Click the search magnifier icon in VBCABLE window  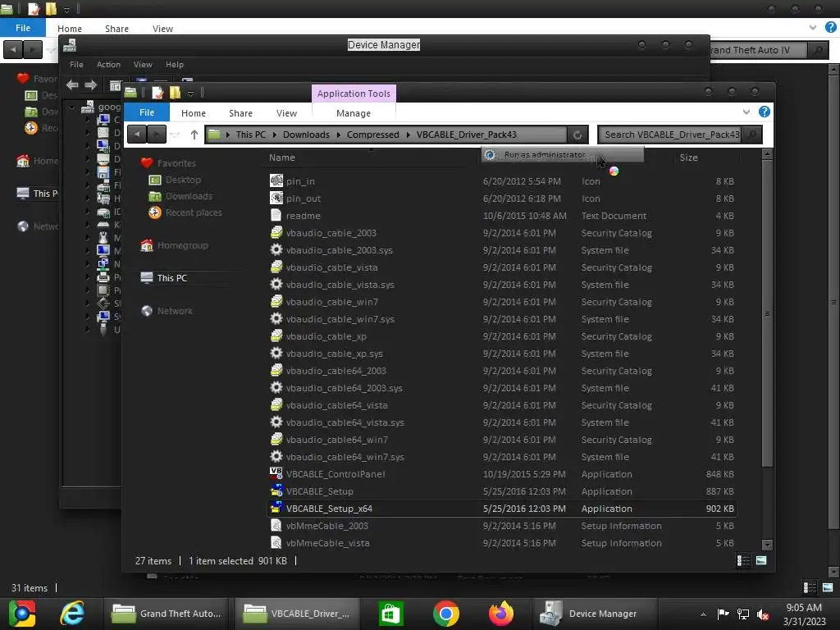coord(752,135)
